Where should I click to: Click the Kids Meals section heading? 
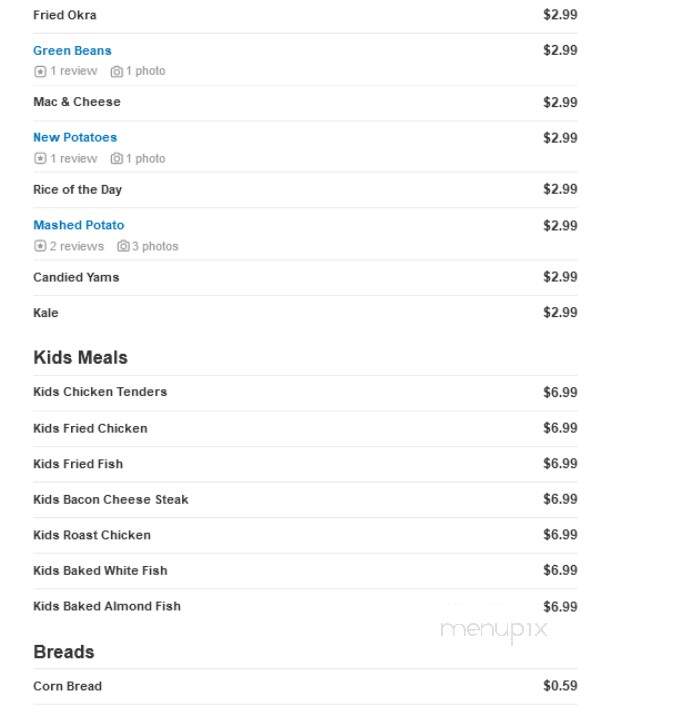(80, 357)
